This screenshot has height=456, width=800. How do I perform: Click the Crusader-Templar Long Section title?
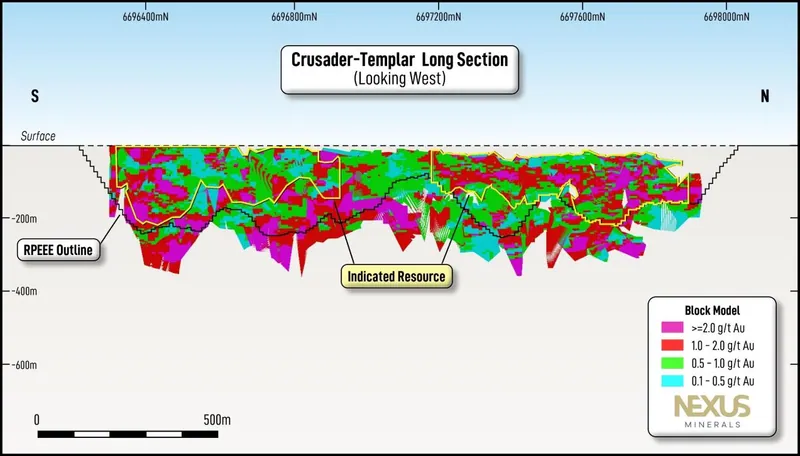pyautogui.click(x=399, y=60)
